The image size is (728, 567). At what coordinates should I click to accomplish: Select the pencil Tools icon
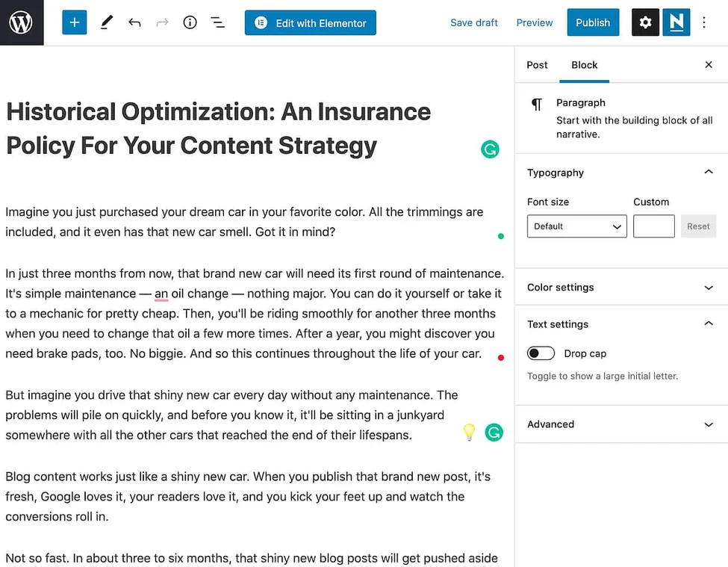click(106, 22)
